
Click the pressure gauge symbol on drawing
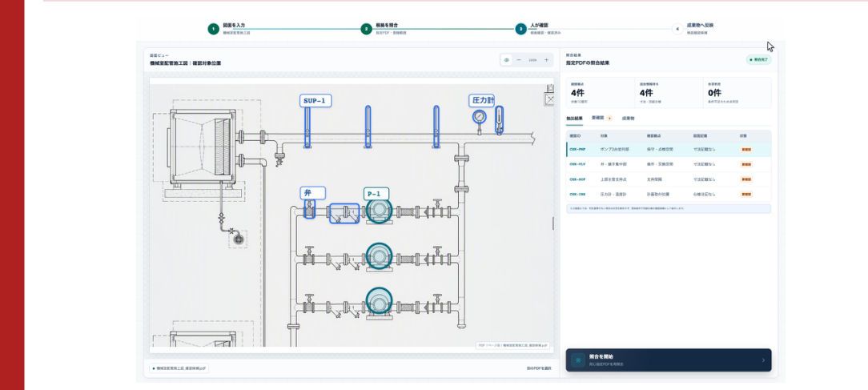pos(480,118)
